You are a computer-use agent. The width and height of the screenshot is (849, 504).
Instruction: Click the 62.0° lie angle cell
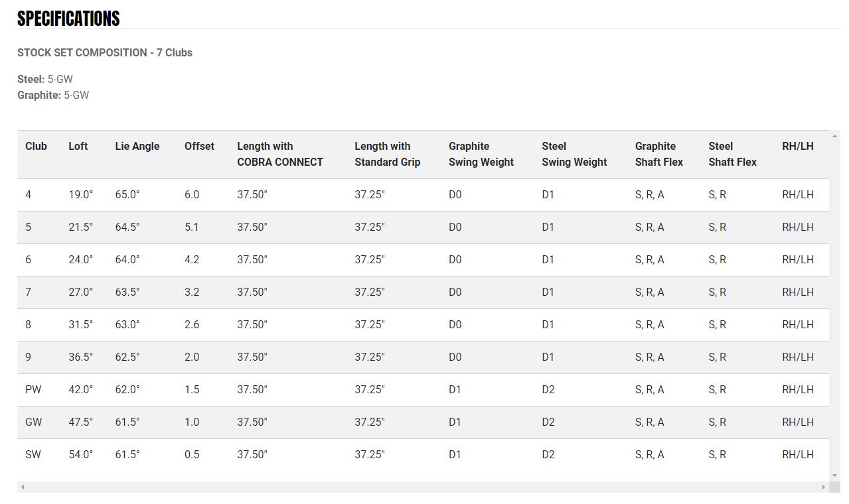(127, 390)
